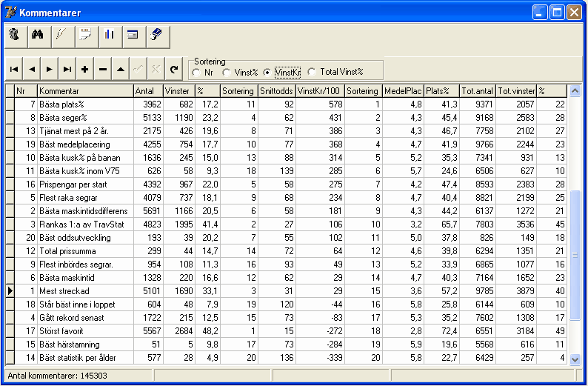Click the edit record triangle button
The height and width of the screenshot is (386, 588).
click(121, 69)
